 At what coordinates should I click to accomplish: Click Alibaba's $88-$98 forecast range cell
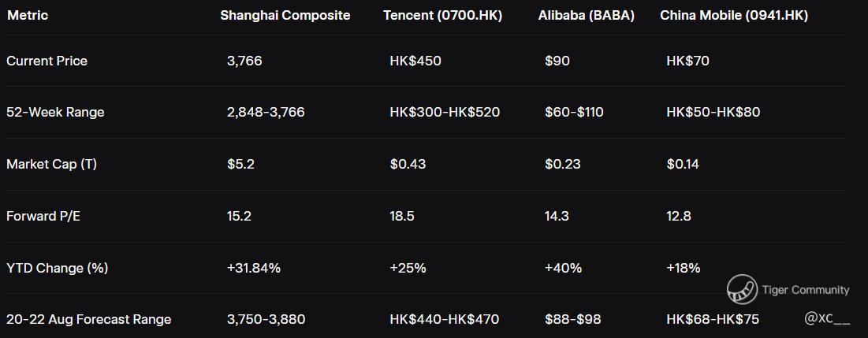click(x=573, y=319)
